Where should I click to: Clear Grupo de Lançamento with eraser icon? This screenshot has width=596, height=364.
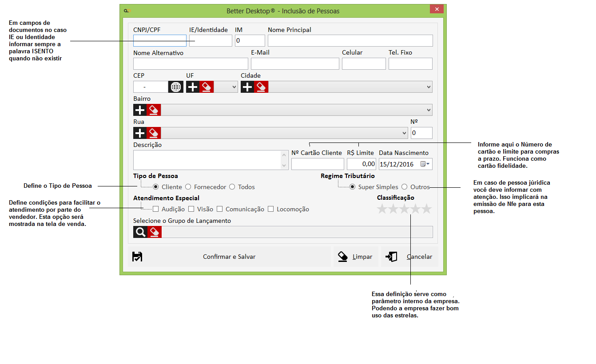[154, 232]
